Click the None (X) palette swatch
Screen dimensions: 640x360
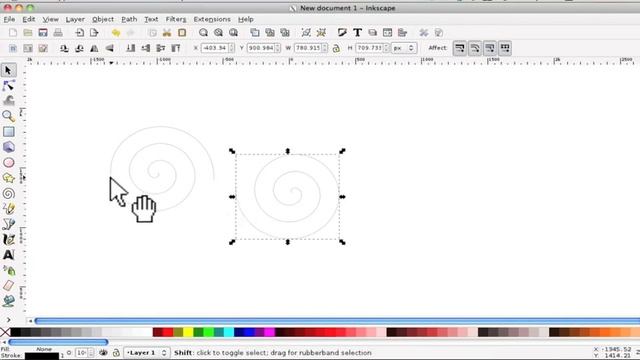[5, 332]
